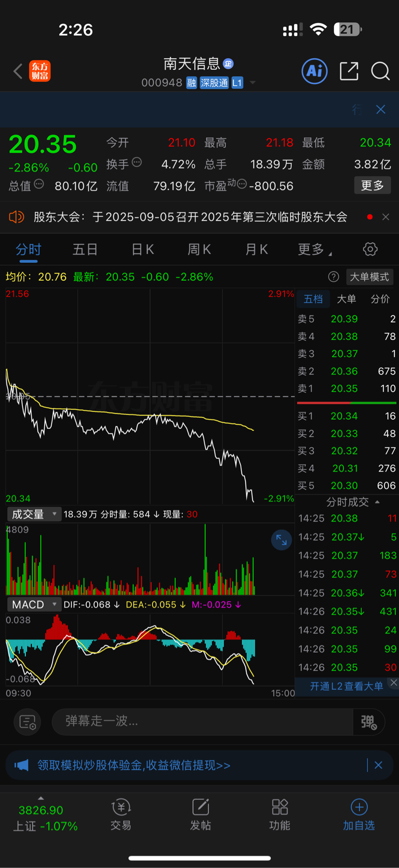Open the search magnifier icon
The image size is (399, 868).
[x=380, y=71]
